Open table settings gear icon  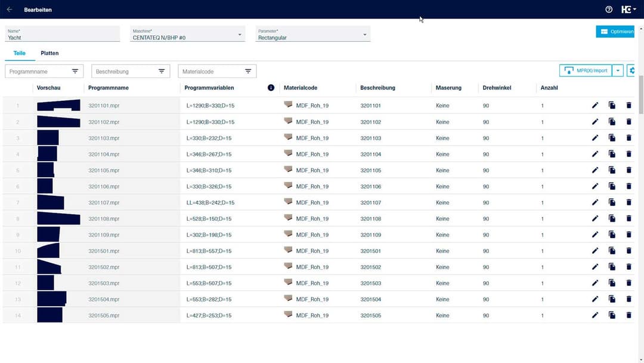click(633, 70)
